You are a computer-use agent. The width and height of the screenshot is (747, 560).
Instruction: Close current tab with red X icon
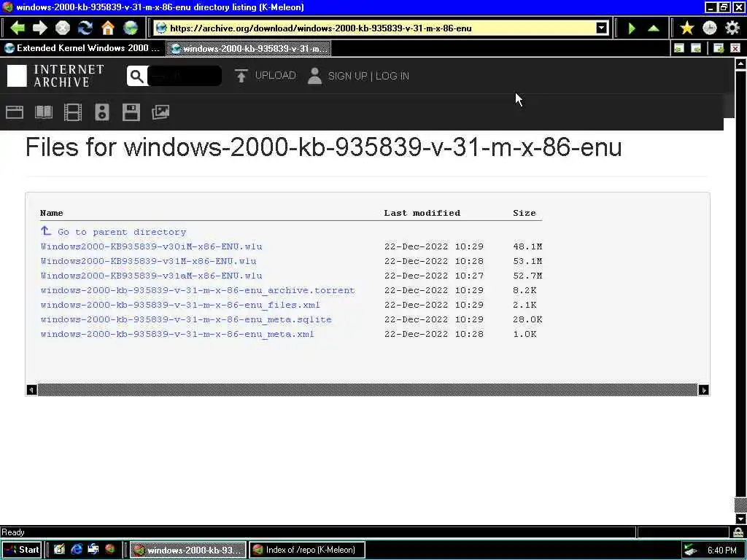tap(735, 48)
